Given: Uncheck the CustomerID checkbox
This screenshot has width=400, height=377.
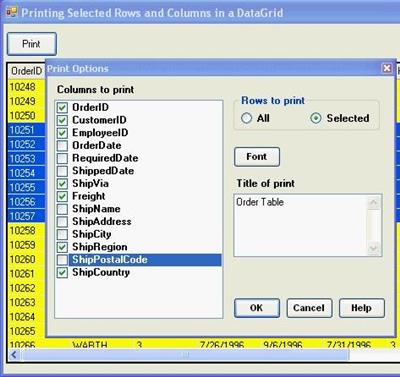Looking at the screenshot, I should [62, 120].
